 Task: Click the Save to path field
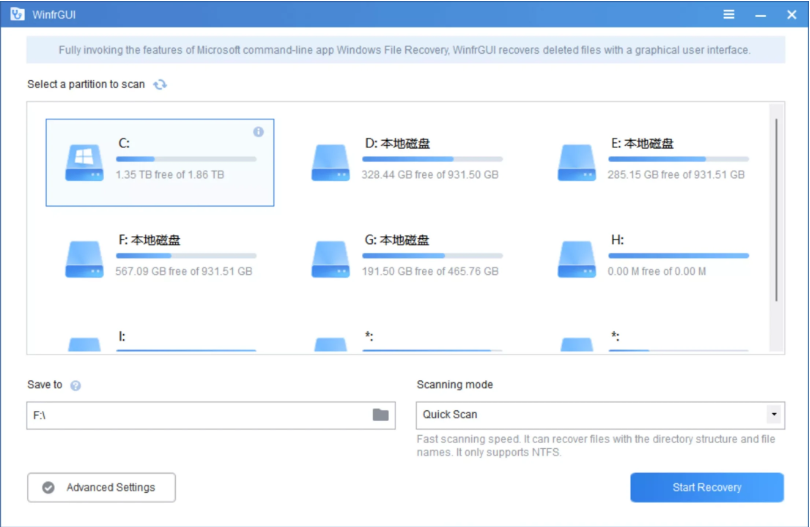click(211, 415)
